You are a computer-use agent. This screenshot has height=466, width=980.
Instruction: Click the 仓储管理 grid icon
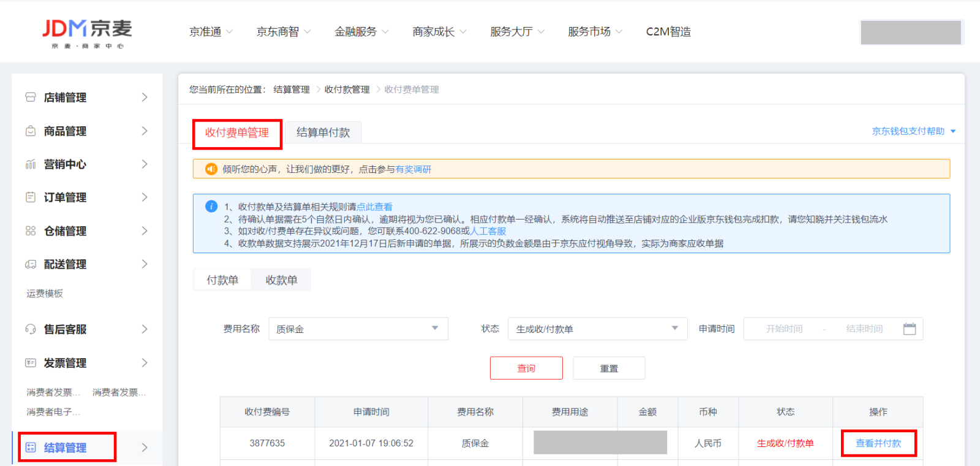click(31, 231)
